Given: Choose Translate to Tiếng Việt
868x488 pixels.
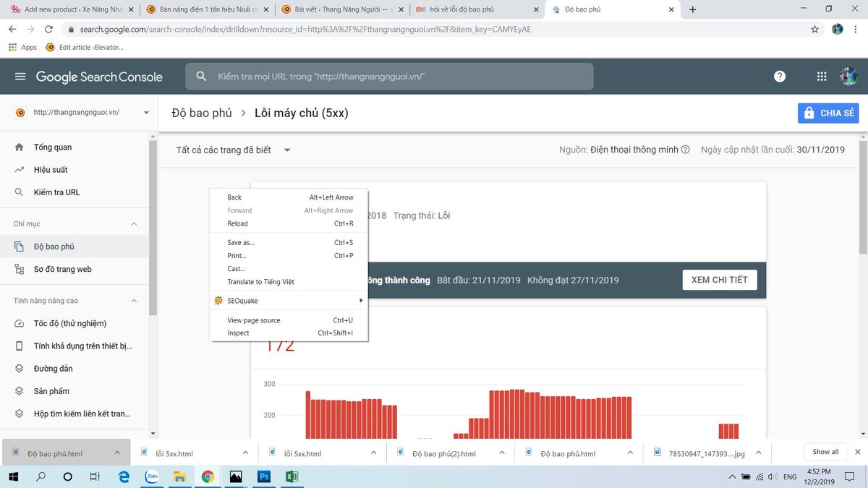Looking at the screenshot, I should [289, 282].
